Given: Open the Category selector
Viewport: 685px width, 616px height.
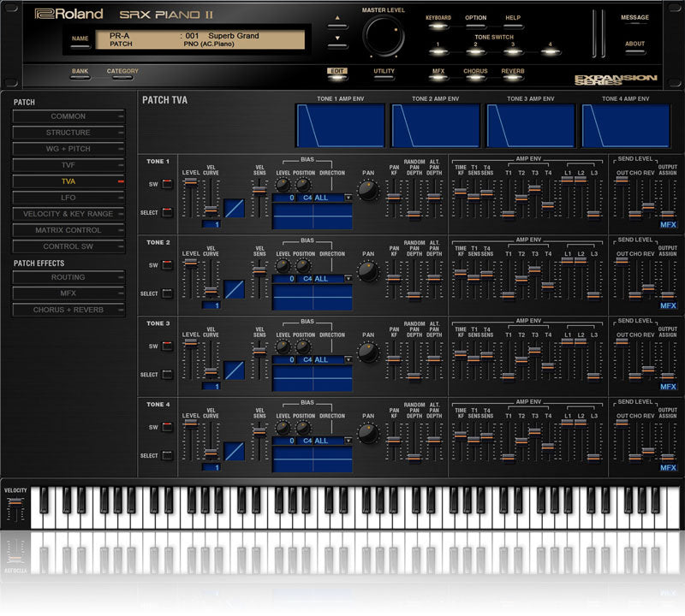Looking at the screenshot, I should tap(122, 77).
